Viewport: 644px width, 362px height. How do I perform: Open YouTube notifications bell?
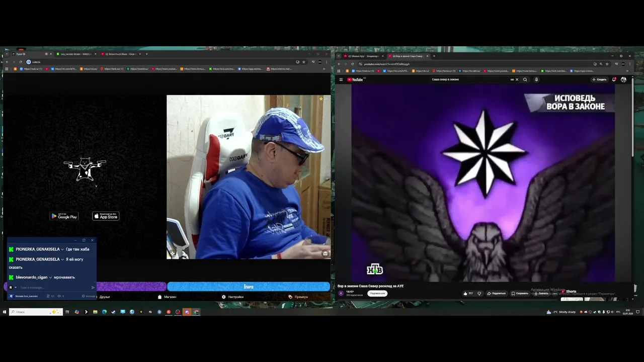614,79
